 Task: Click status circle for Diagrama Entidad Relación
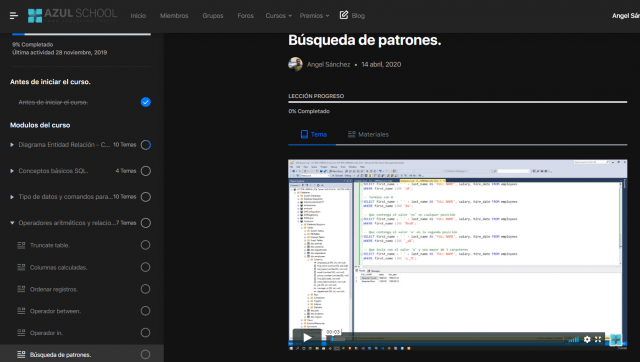[x=146, y=145]
